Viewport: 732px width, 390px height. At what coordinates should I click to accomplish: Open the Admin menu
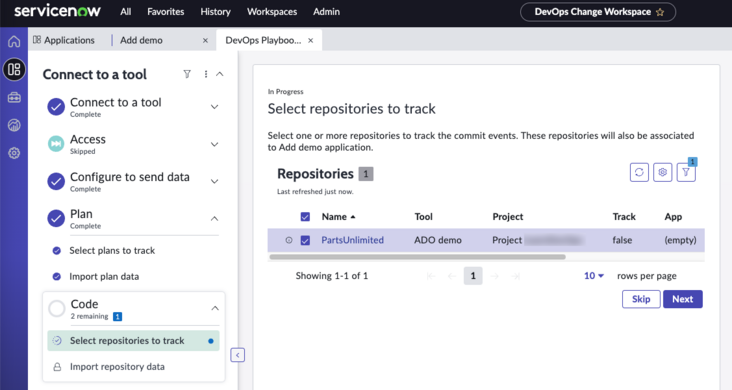(x=326, y=12)
